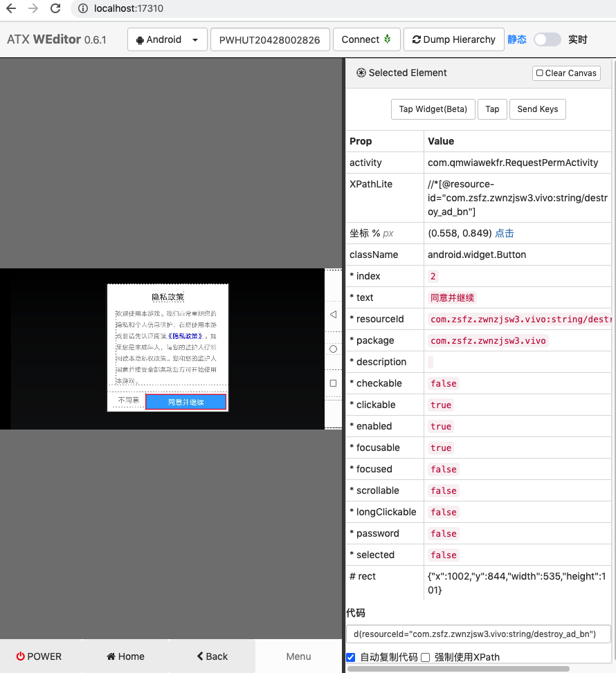
Task: Click the checkable value false
Action: [x=444, y=383]
